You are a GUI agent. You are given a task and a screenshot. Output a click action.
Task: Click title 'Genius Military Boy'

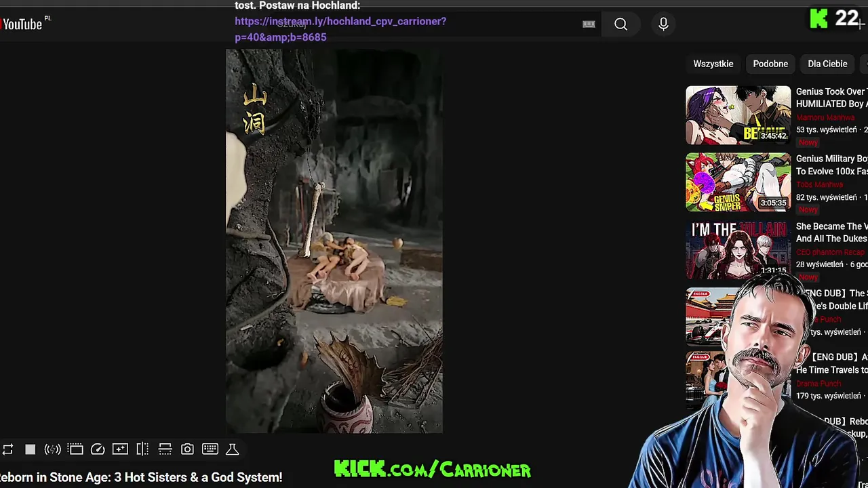pyautogui.click(x=831, y=165)
